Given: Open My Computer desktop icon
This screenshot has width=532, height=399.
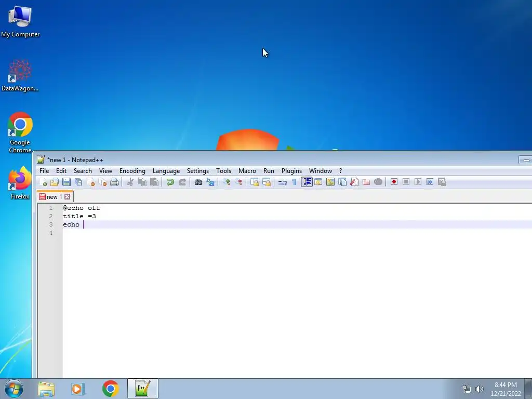Looking at the screenshot, I should coord(20,21).
